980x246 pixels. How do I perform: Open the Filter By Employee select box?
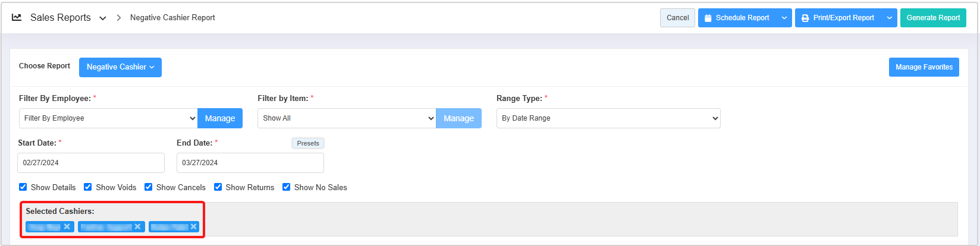(108, 118)
